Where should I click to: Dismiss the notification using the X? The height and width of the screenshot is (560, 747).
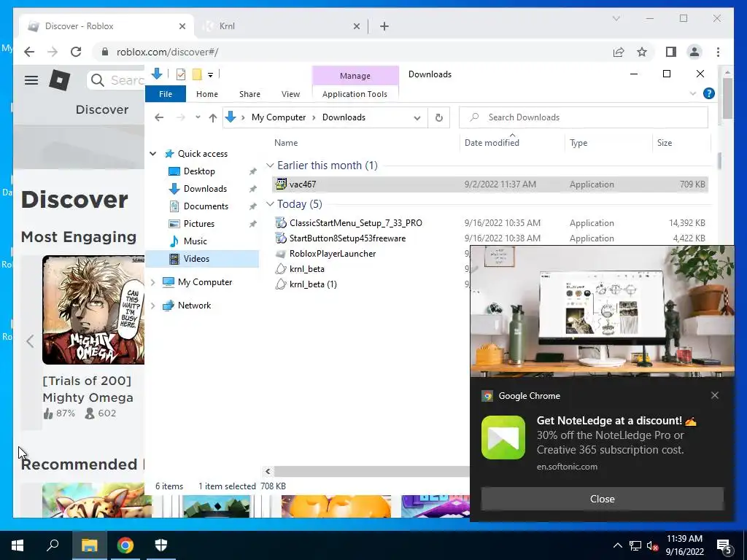[x=715, y=395]
